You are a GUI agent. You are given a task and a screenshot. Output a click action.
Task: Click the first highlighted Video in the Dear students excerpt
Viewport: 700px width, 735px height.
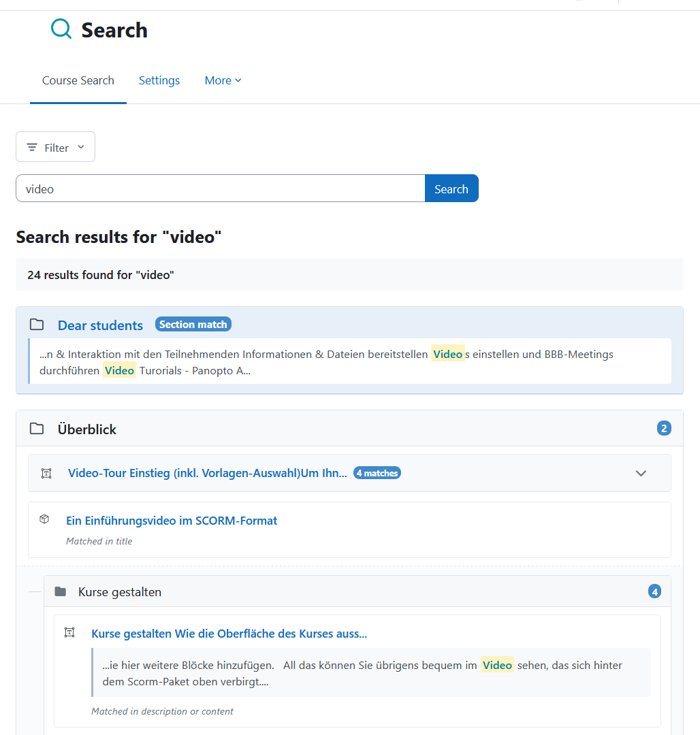click(x=448, y=355)
